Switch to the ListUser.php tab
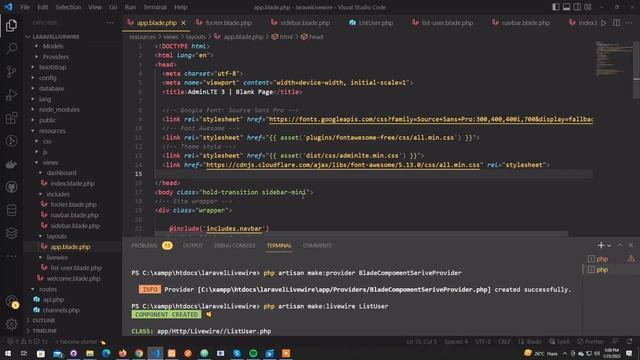 [x=375, y=23]
